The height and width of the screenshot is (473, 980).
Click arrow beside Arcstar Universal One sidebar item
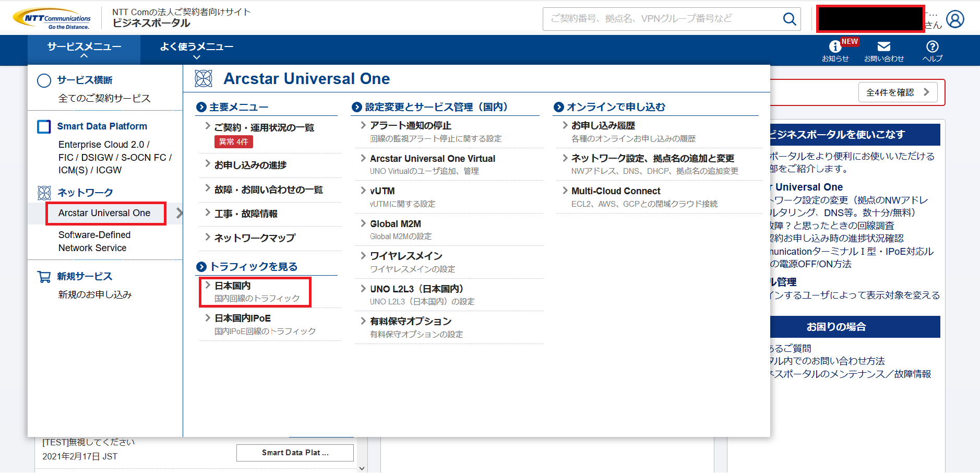click(x=179, y=213)
